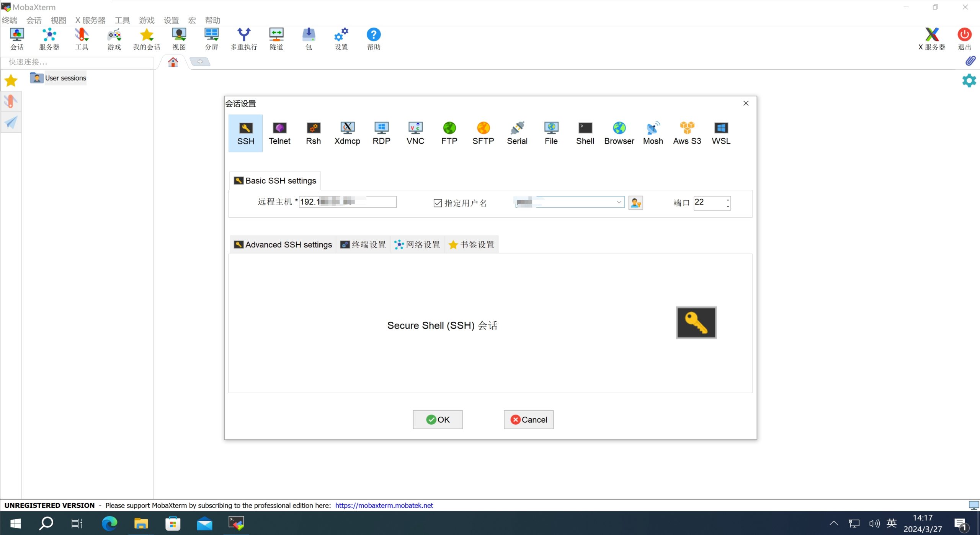Select the VNC session icon
Image resolution: width=980 pixels, height=535 pixels.
[415, 133]
